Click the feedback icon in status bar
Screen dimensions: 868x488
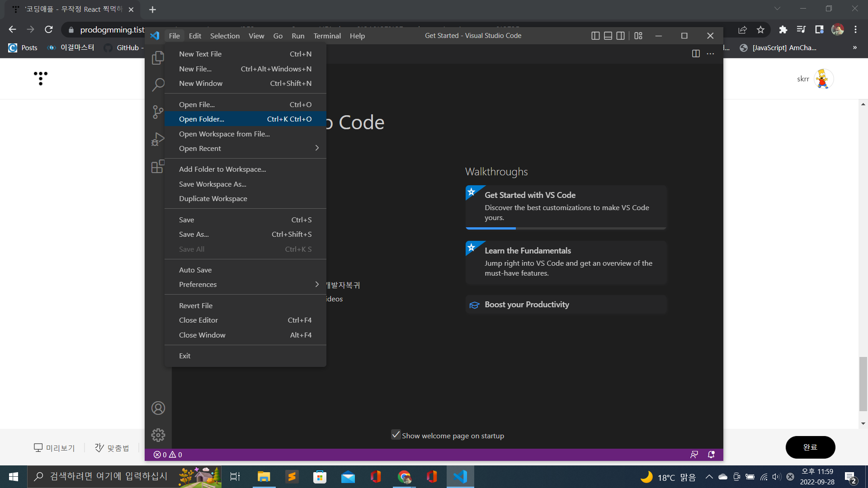(x=694, y=455)
